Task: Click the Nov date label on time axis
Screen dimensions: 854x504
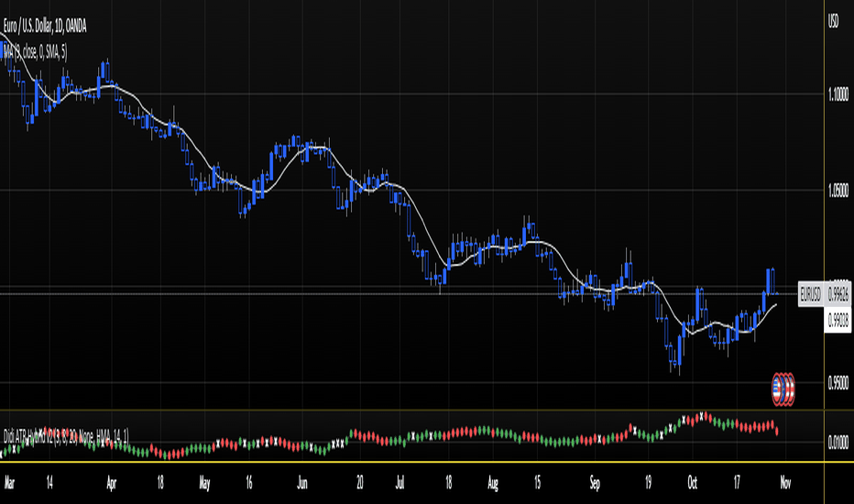Action: click(x=785, y=483)
